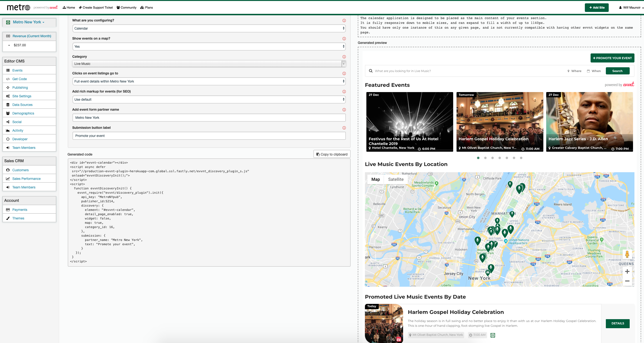Open the 'Full event details within Metro New York' dropdown
The height and width of the screenshot is (343, 644).
coord(209,82)
